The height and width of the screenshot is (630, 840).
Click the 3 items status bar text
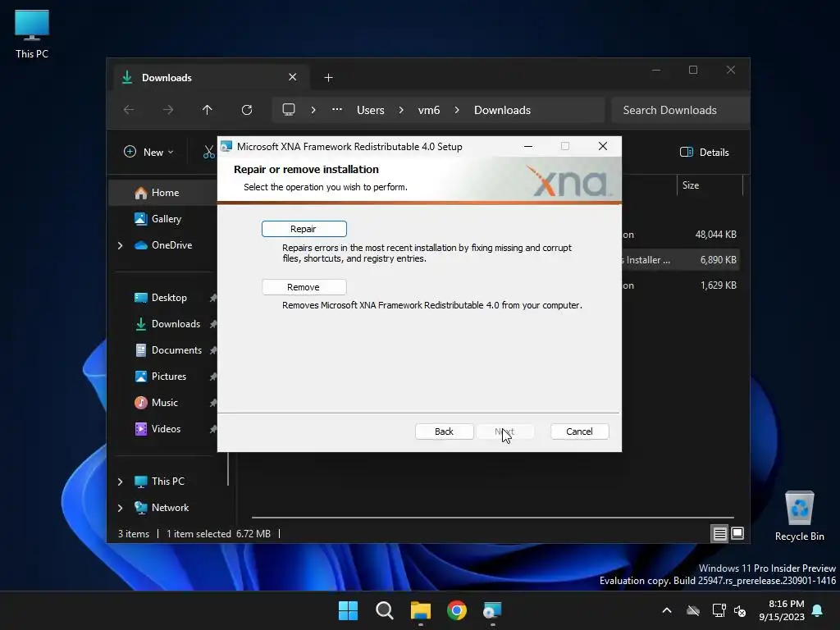click(134, 534)
